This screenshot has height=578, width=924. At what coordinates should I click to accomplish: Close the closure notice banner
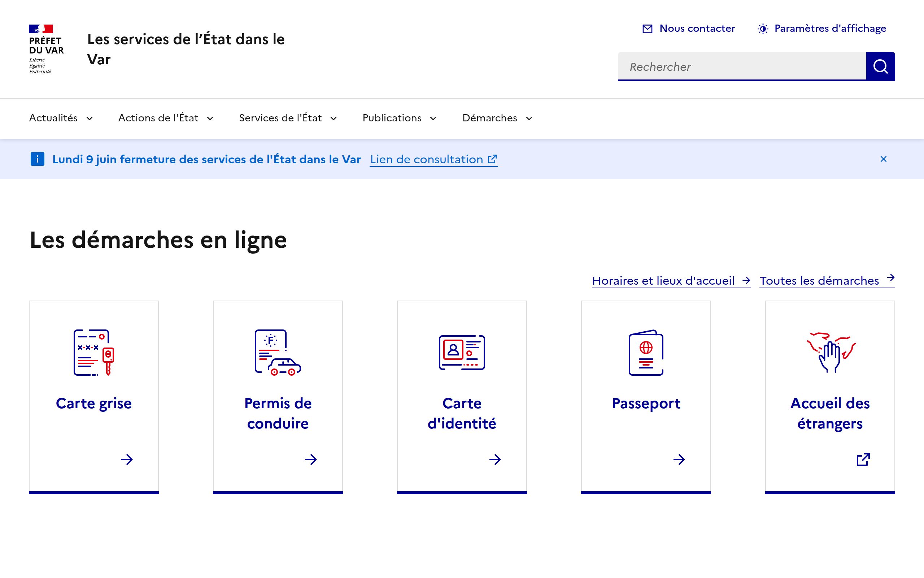pyautogui.click(x=883, y=159)
